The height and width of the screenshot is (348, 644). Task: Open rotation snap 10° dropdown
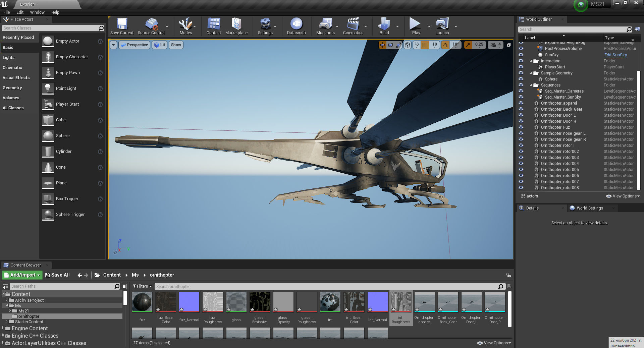455,45
